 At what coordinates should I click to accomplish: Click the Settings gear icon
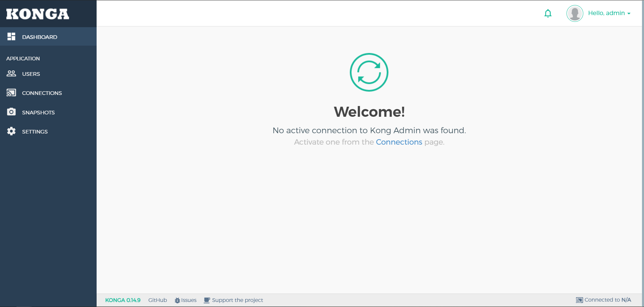(11, 131)
